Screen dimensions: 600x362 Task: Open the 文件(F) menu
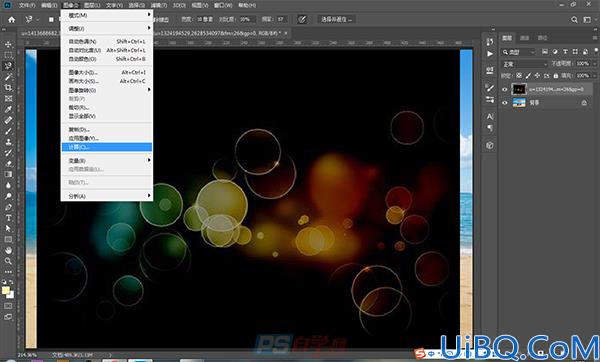point(27,5)
